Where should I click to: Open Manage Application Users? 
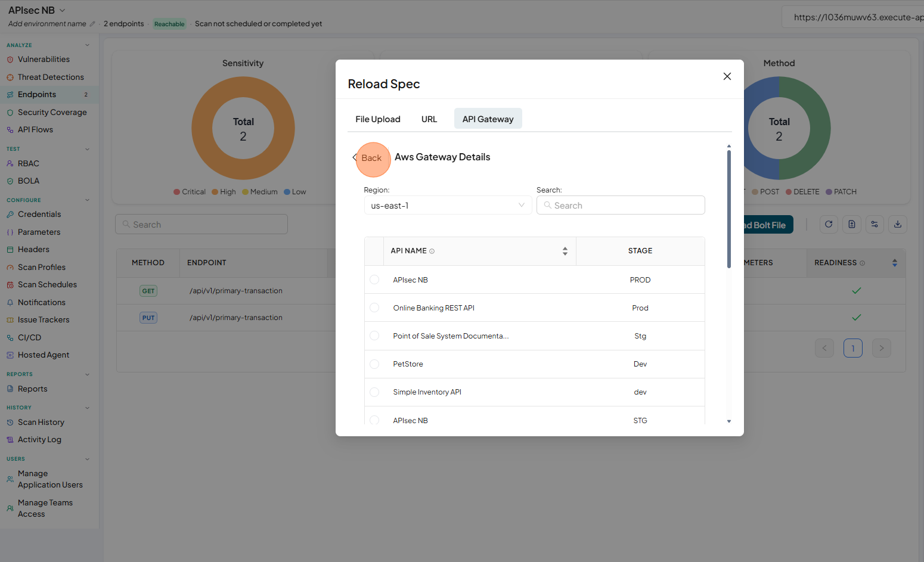click(50, 479)
